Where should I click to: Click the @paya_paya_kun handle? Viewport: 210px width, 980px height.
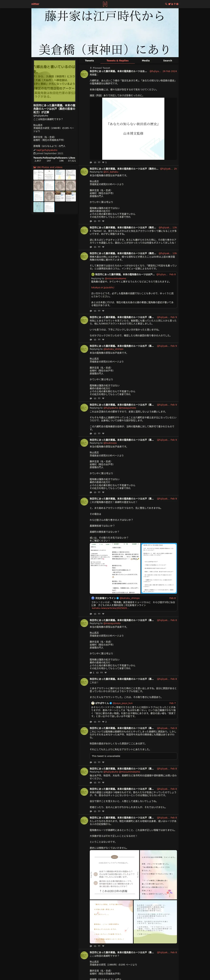123,703
